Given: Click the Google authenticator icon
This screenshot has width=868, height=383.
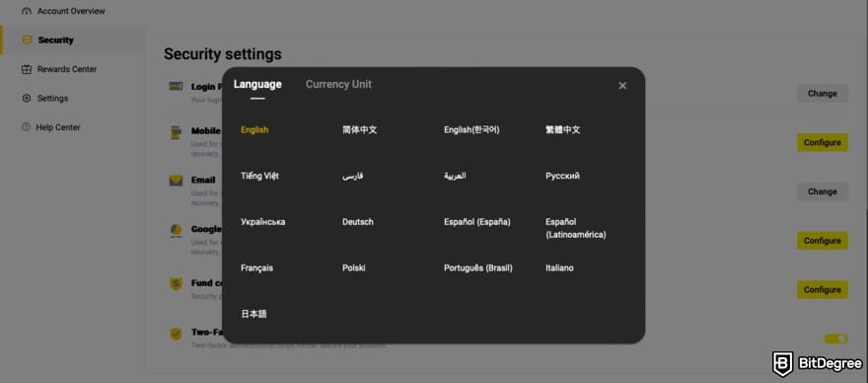Looking at the screenshot, I should 176,230.
